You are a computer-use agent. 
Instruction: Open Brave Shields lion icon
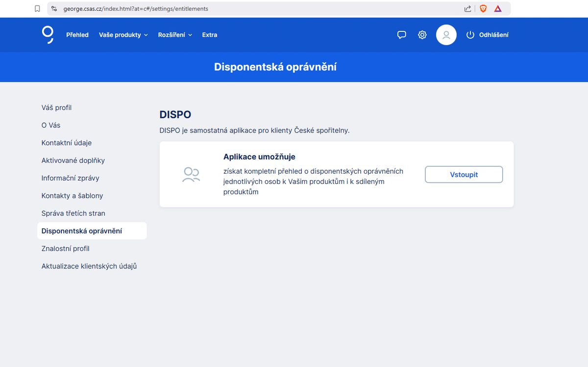tap(483, 9)
